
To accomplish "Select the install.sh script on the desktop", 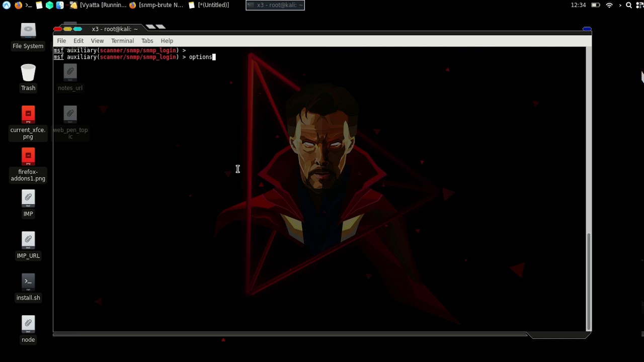I will 28,287.
